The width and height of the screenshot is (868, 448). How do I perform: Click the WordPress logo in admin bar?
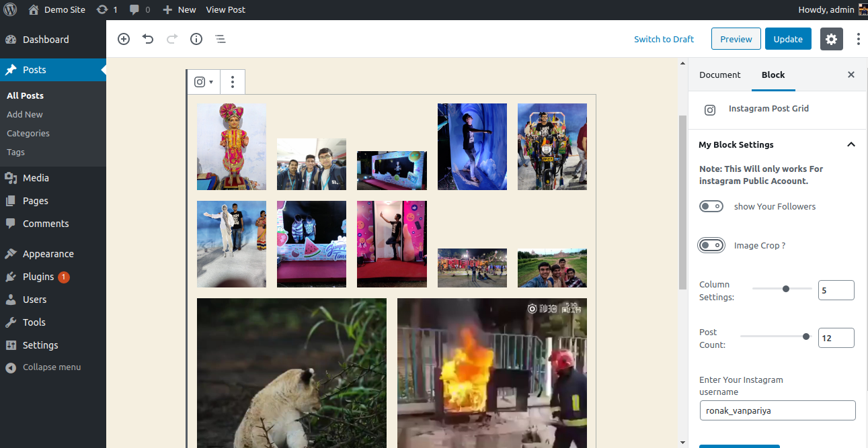pos(10,9)
